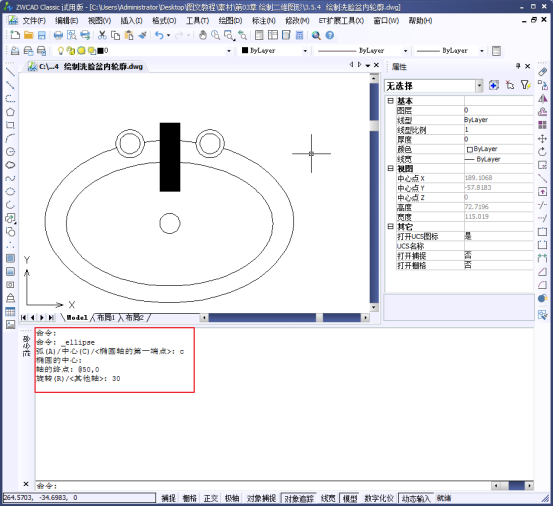Open the 无选择 selection dropdown

(479, 86)
